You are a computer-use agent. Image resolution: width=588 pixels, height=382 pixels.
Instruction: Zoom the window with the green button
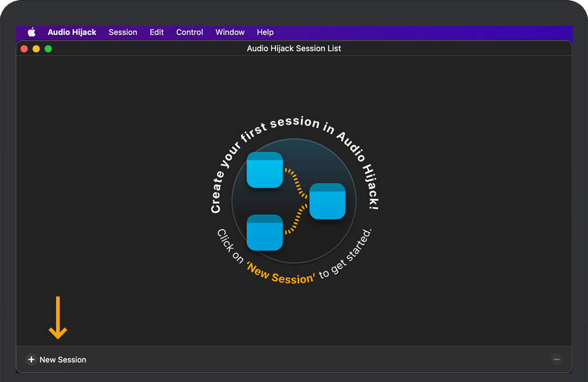48,49
